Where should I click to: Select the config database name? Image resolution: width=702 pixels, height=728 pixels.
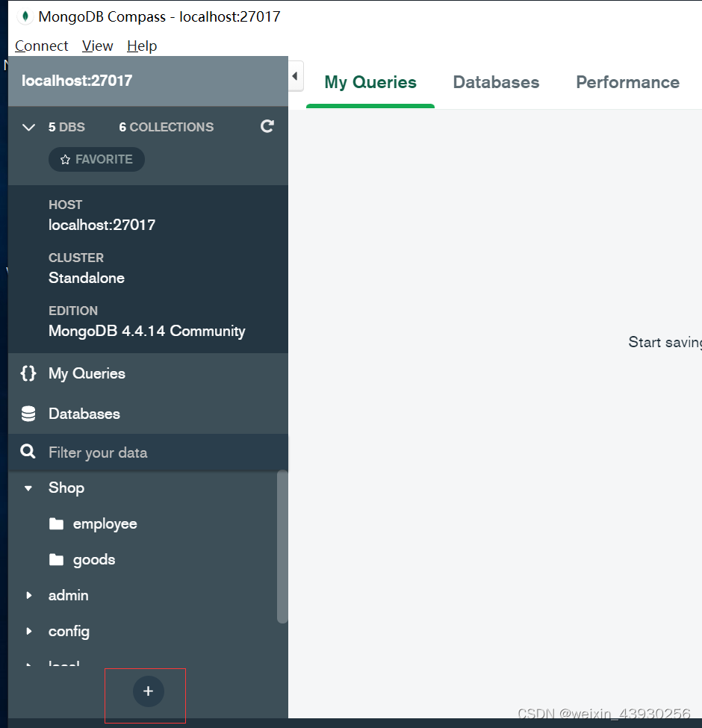point(69,632)
